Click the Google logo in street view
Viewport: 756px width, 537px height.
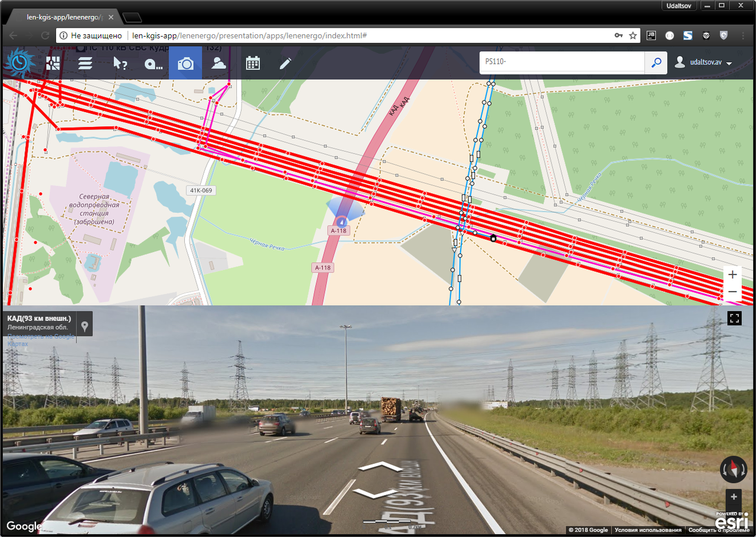pos(24,526)
